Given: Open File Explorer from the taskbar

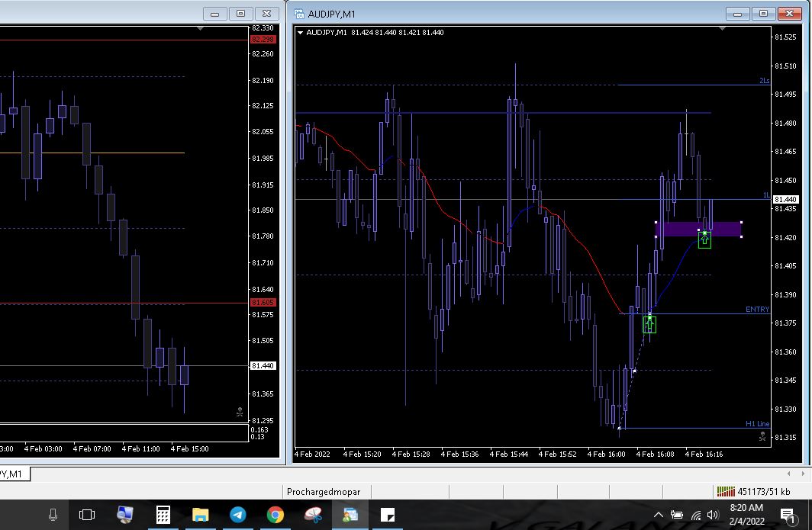Looking at the screenshot, I should tap(200, 515).
